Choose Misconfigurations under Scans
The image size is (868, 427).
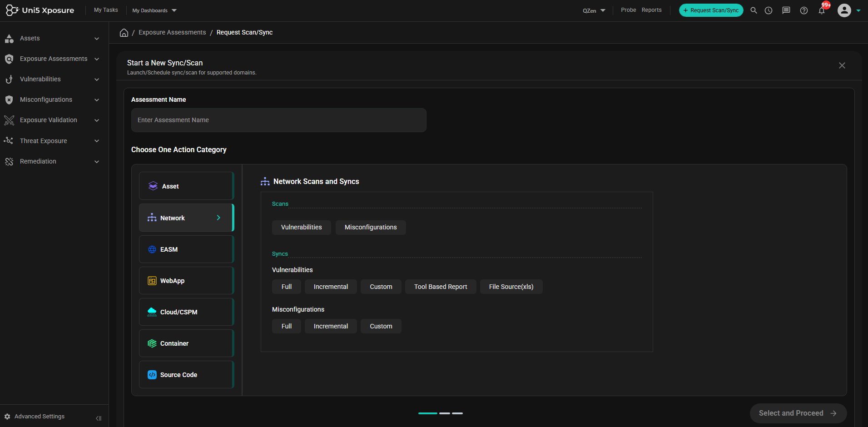371,227
